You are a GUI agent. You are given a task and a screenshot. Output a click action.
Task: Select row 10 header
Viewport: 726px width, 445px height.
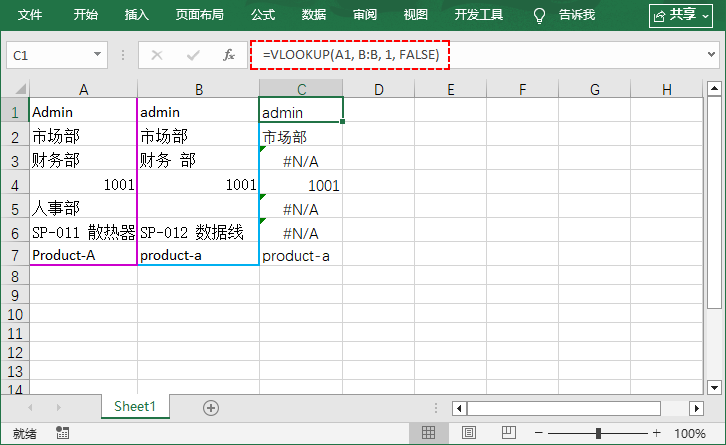tap(15, 315)
